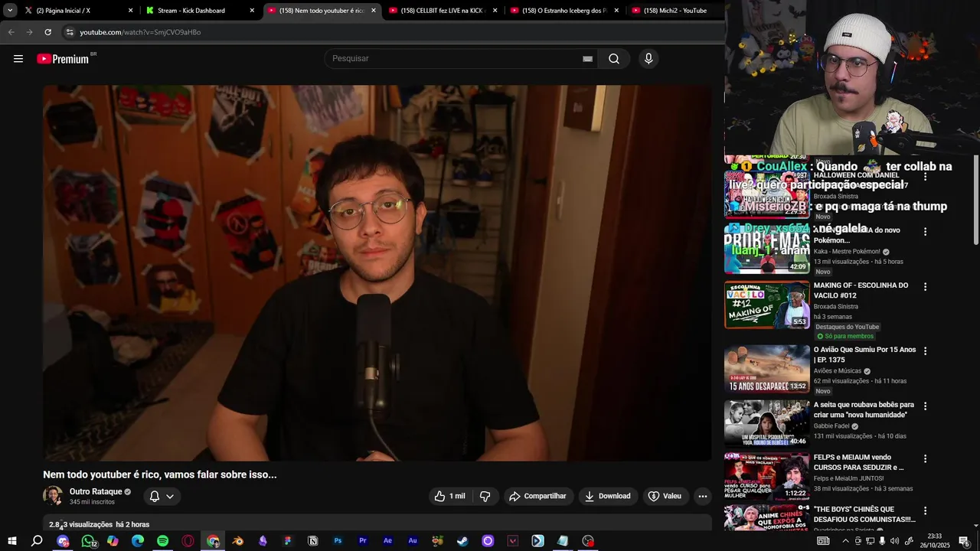Open Figma from the taskbar
Viewport: 980px width, 551px height.
click(x=288, y=541)
